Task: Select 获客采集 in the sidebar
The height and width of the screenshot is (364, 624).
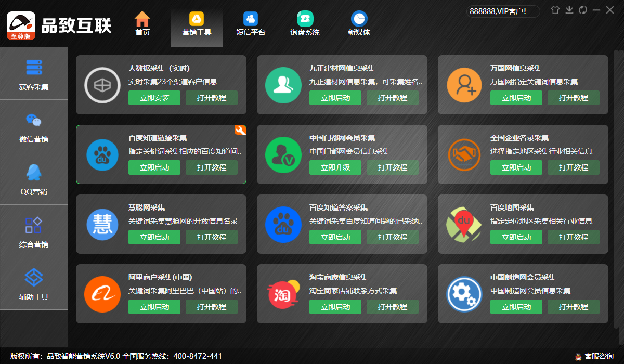Action: point(34,74)
